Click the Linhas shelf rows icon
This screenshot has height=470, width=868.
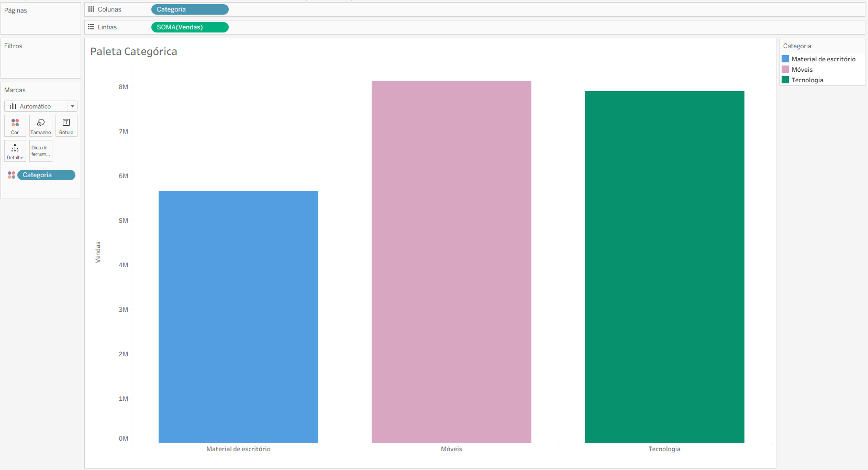click(91, 27)
